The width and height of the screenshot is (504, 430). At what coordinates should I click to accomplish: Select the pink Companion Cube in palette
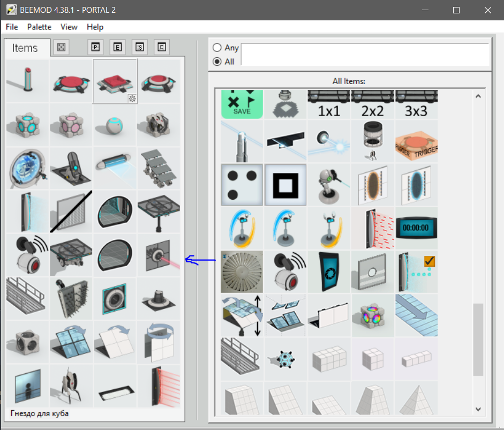tap(71, 125)
